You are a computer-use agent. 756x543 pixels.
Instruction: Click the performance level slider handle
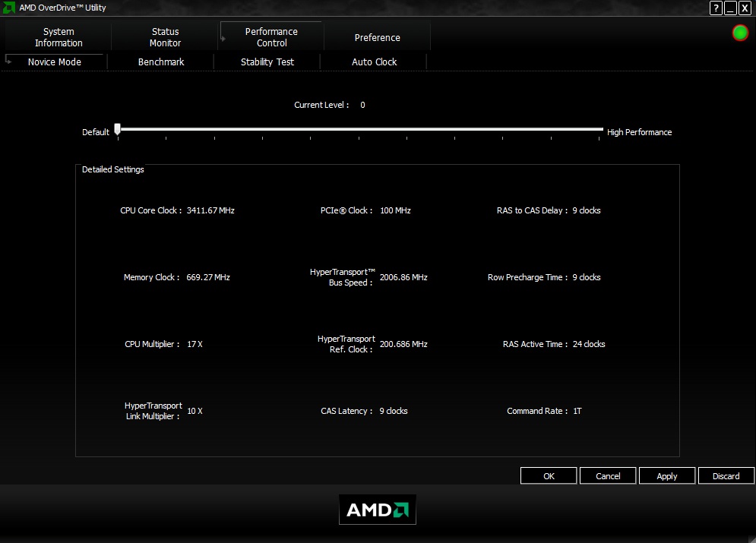click(117, 129)
